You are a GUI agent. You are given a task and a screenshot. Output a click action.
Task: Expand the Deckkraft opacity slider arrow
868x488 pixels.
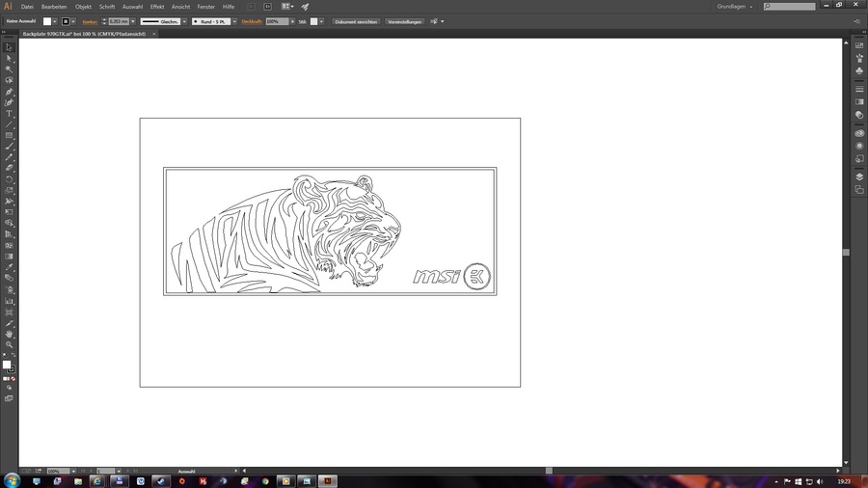(293, 21)
